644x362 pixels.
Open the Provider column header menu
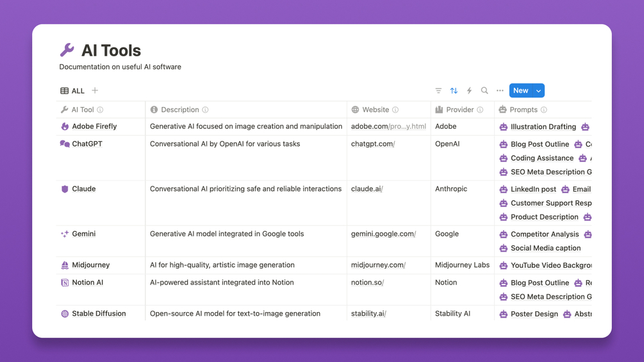pyautogui.click(x=463, y=110)
